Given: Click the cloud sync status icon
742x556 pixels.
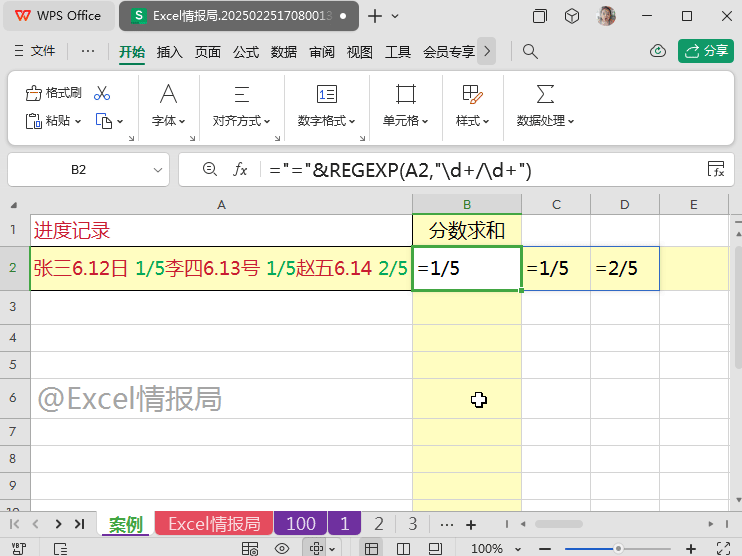Looking at the screenshot, I should (x=658, y=51).
